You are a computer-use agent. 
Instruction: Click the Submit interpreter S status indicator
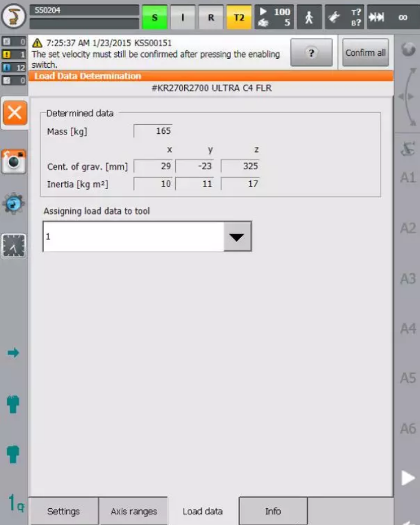[x=155, y=17]
